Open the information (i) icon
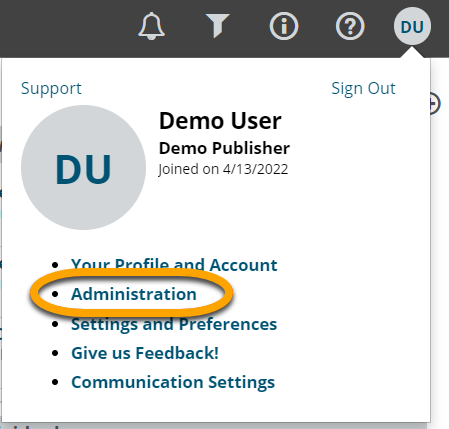449x429 pixels. (284, 26)
